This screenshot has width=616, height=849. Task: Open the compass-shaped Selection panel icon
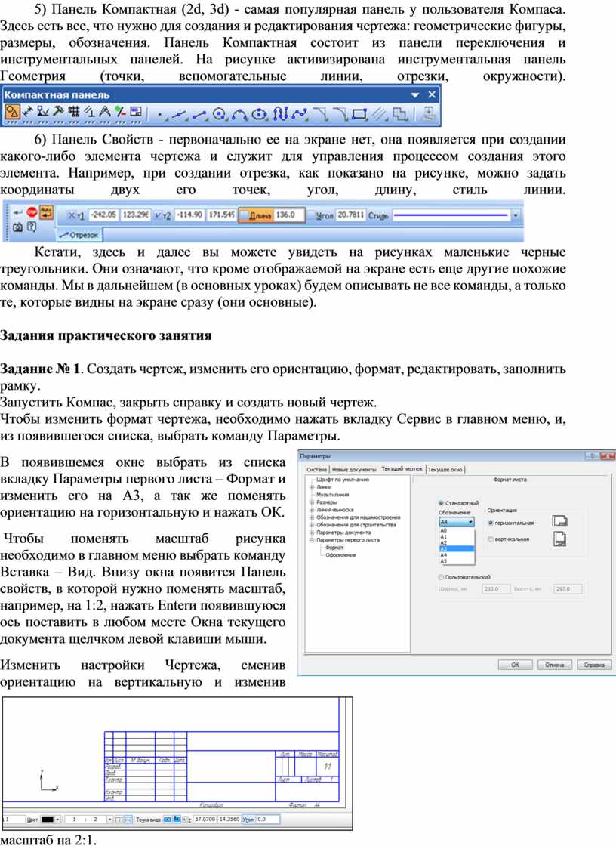pos(104,112)
